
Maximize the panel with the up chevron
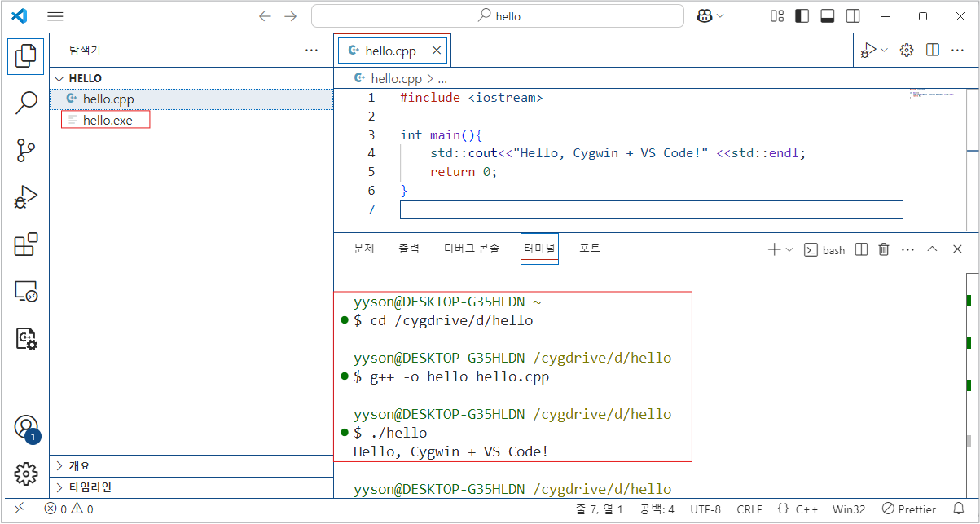(933, 249)
